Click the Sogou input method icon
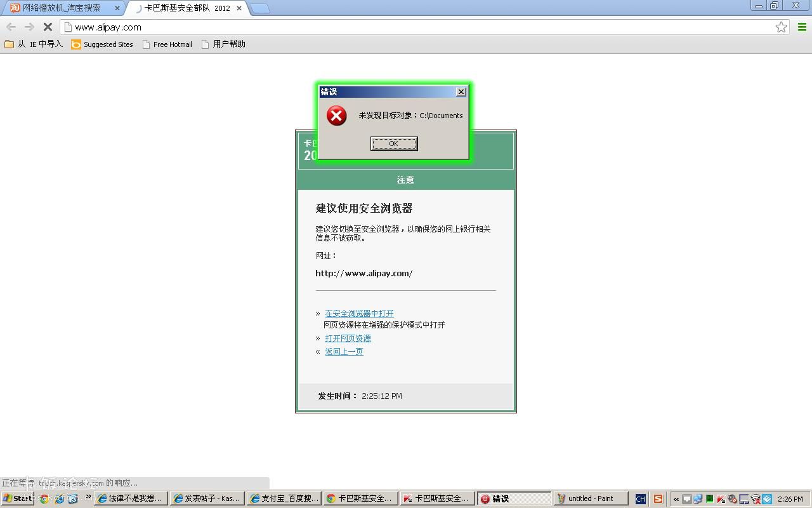The height and width of the screenshot is (508, 812). pos(658,499)
